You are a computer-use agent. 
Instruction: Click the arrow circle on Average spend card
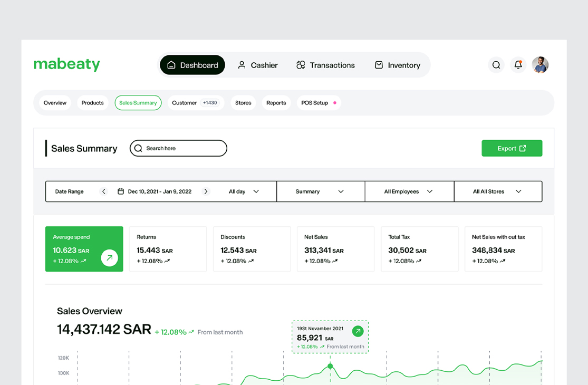(110, 258)
